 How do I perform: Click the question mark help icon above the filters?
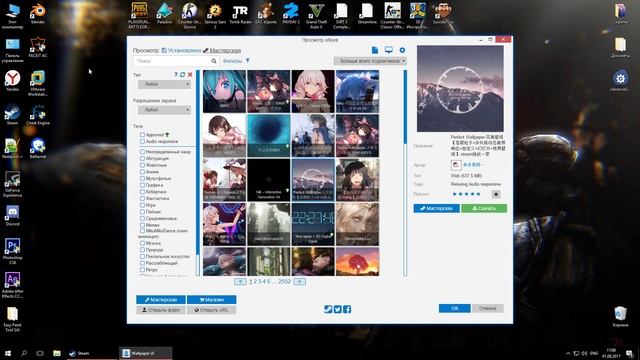click(176, 75)
